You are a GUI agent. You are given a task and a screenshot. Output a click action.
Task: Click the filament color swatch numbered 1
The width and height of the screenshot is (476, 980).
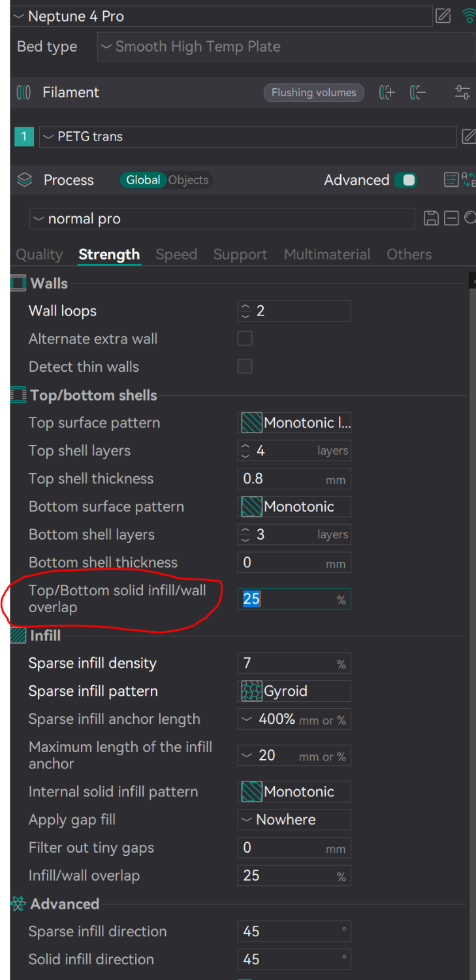[24, 137]
